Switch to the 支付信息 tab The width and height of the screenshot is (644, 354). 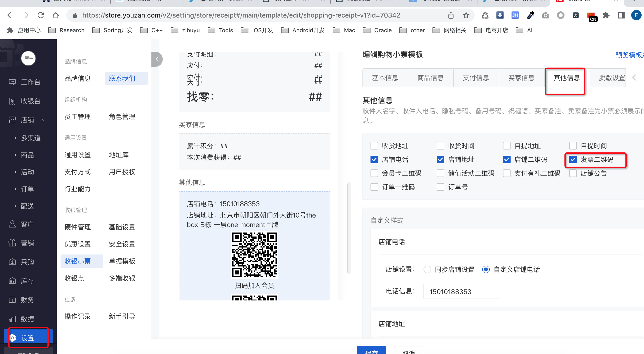[x=476, y=78]
